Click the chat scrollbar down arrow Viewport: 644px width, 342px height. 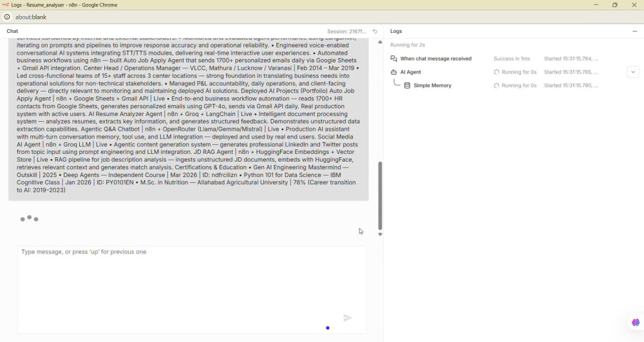pos(380,234)
